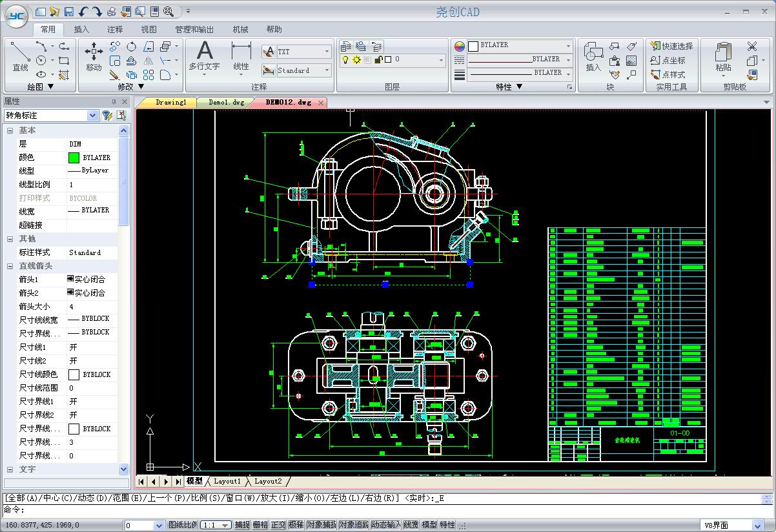Switch to the Layout1 sheet tab

227,481
